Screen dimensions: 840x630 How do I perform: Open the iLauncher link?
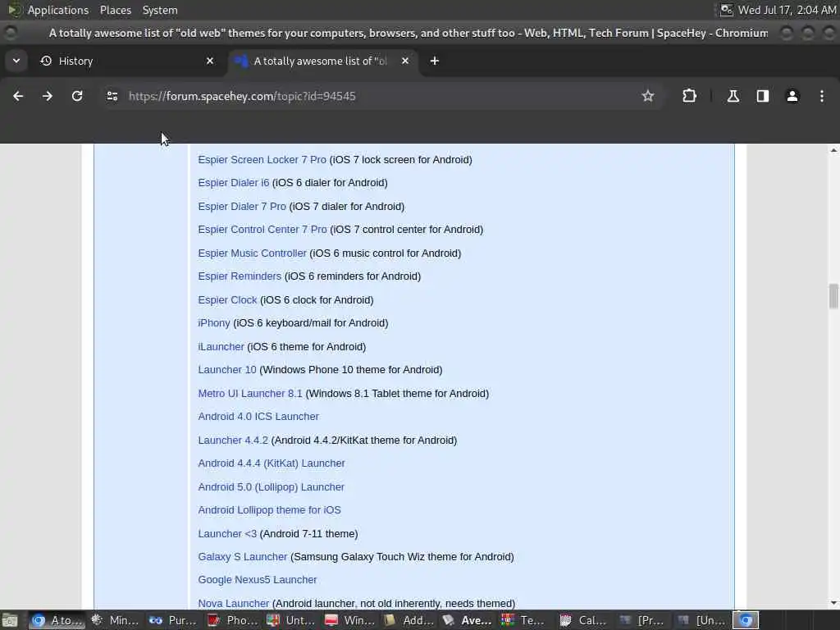tap(221, 347)
